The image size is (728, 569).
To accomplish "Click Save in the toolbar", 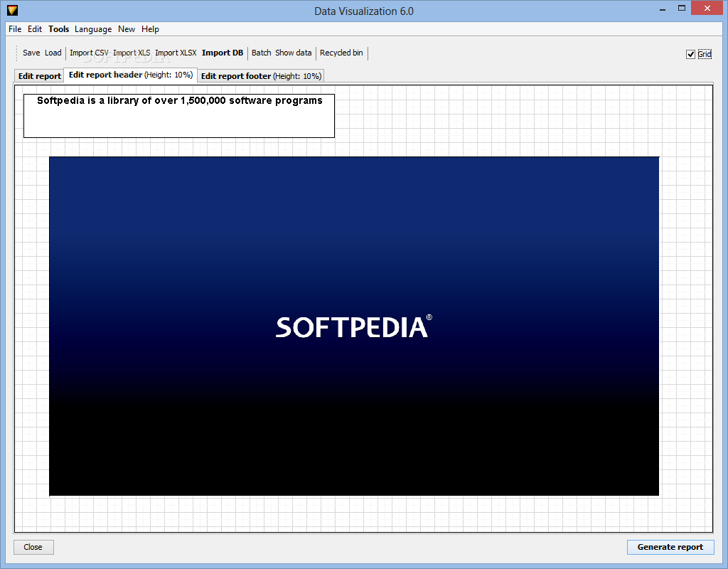I will 31,53.
